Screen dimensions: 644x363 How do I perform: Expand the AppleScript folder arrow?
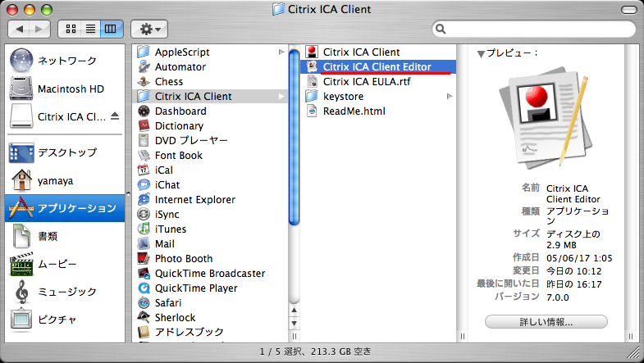pos(281,52)
